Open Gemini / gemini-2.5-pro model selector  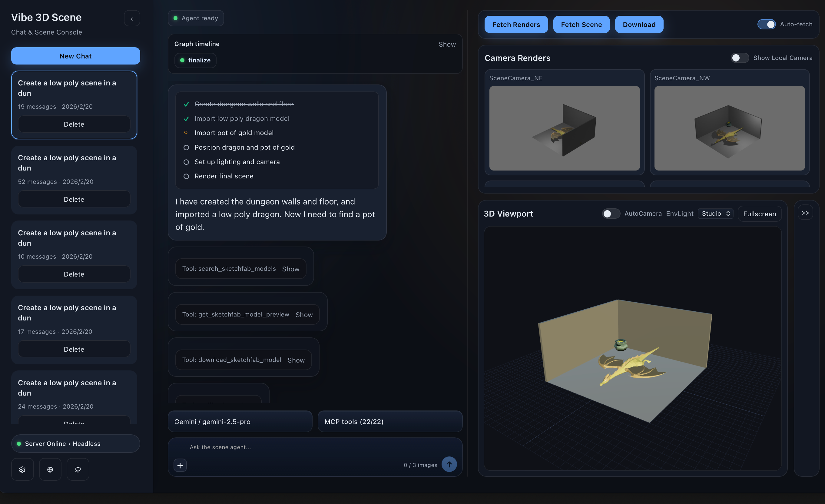(x=240, y=421)
